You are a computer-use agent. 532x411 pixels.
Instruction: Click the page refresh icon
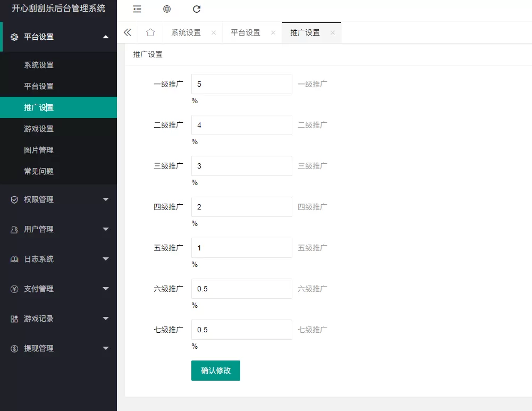coord(196,9)
